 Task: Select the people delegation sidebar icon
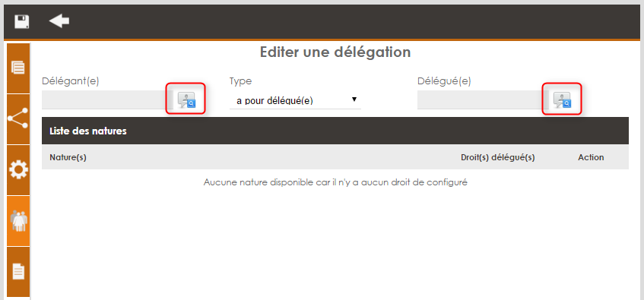(18, 221)
